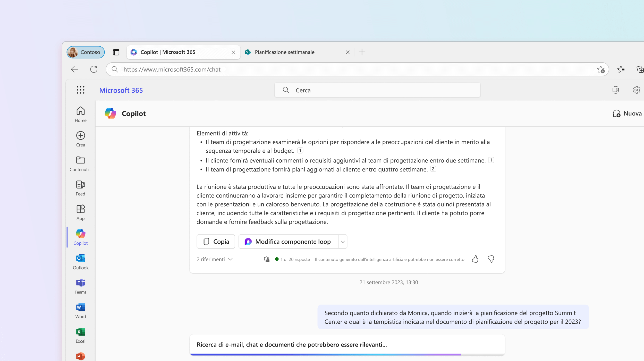Give thumbs down to Copilot response
The image size is (644, 361).
tap(491, 259)
